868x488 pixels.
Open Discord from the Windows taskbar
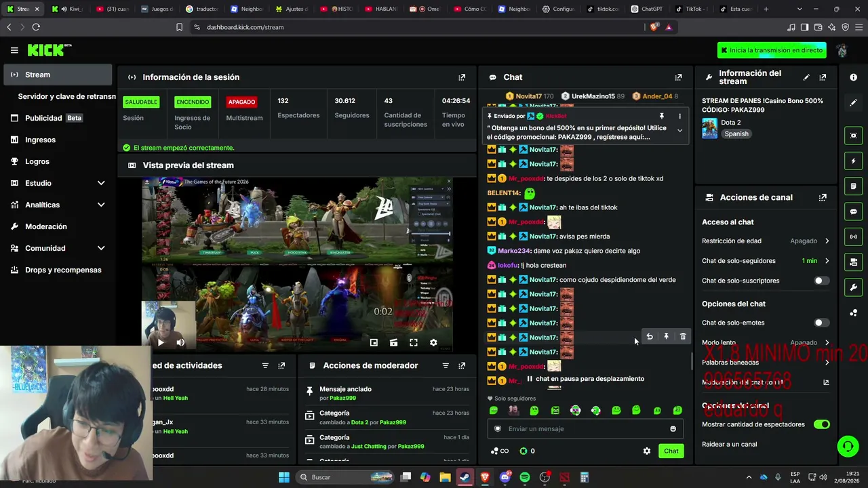pyautogui.click(x=505, y=477)
